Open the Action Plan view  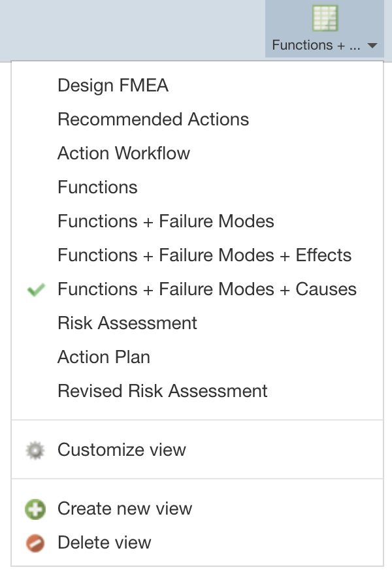[x=103, y=357]
